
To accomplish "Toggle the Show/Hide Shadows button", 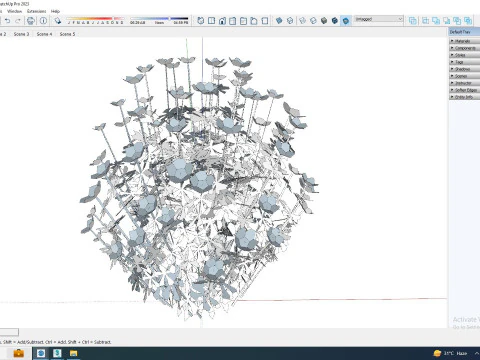I will coord(58,21).
